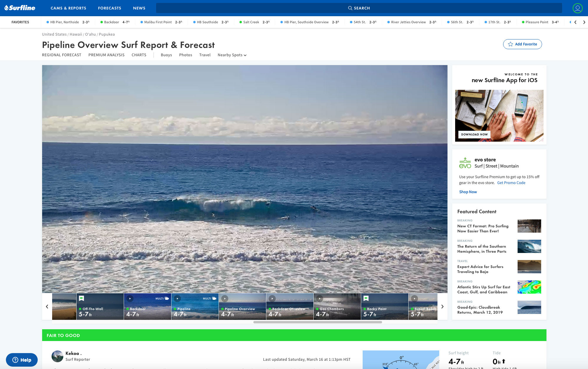Click the Download Now button
Viewport: 588px width, 369px height.
pyautogui.click(x=474, y=134)
